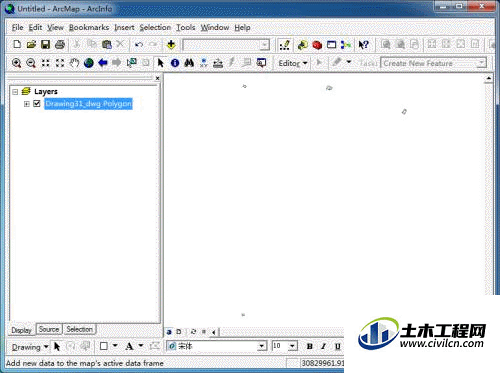Create a new map document
This screenshot has width=500, height=373.
click(17, 45)
